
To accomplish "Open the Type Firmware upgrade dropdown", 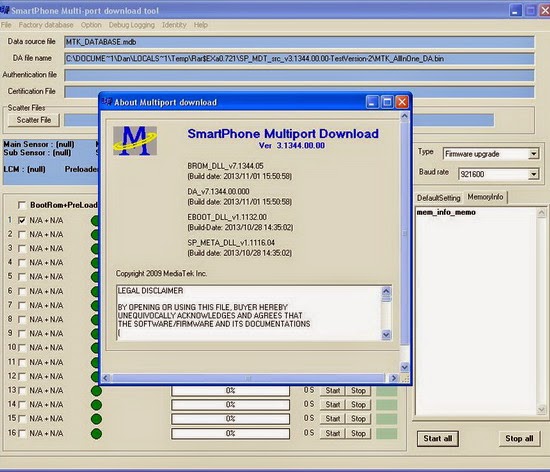I will click(x=534, y=154).
